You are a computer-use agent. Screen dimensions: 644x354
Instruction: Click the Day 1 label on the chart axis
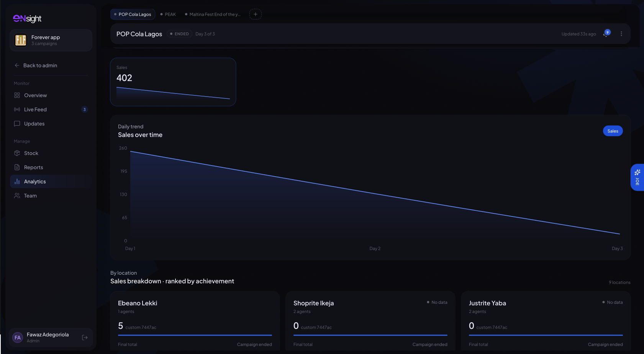(130, 249)
